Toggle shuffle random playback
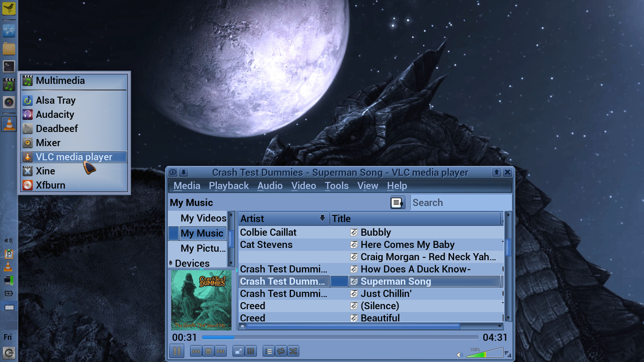The width and height of the screenshot is (644, 362). coord(293,351)
